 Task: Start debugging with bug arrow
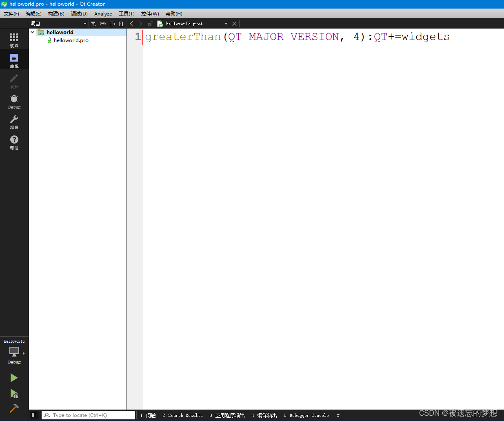[14, 393]
